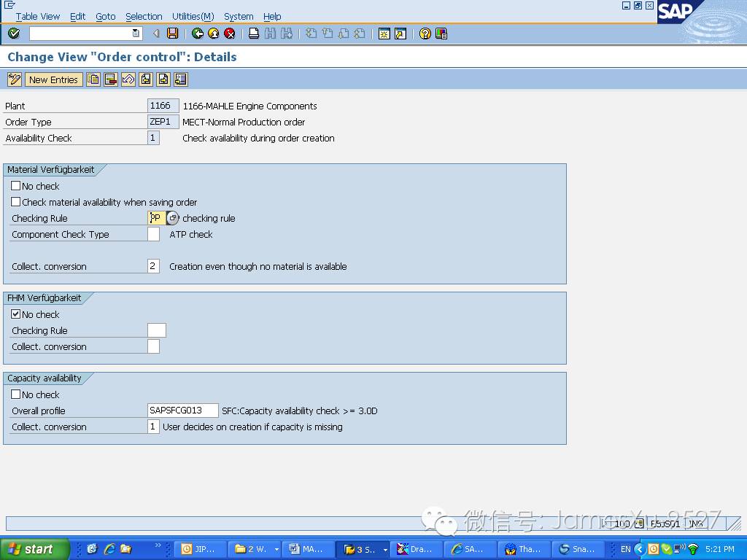This screenshot has height=560, width=747.
Task: Click the Order Type field ZEP1
Action: tap(163, 122)
